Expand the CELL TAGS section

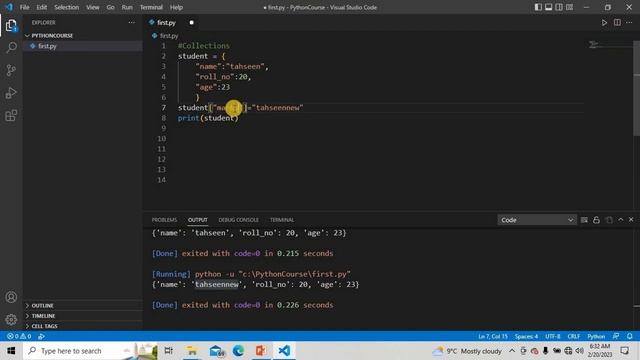click(x=83, y=326)
